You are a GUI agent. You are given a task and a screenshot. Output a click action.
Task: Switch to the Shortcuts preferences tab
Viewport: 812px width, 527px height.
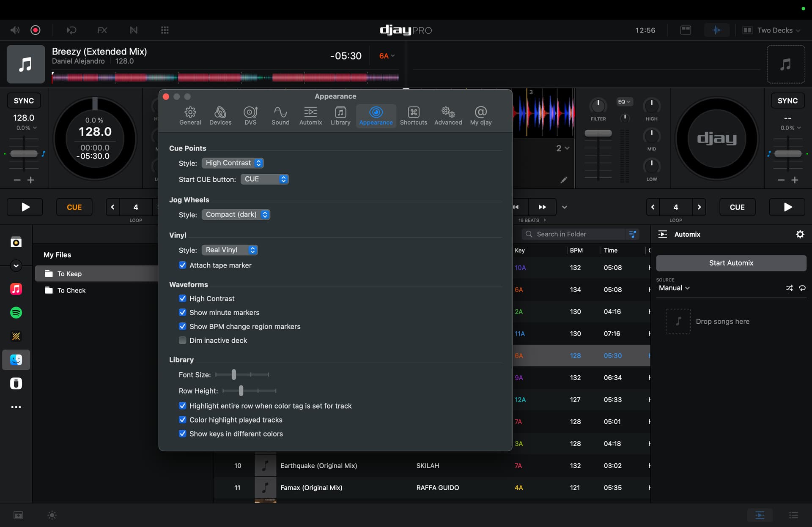pyautogui.click(x=413, y=115)
